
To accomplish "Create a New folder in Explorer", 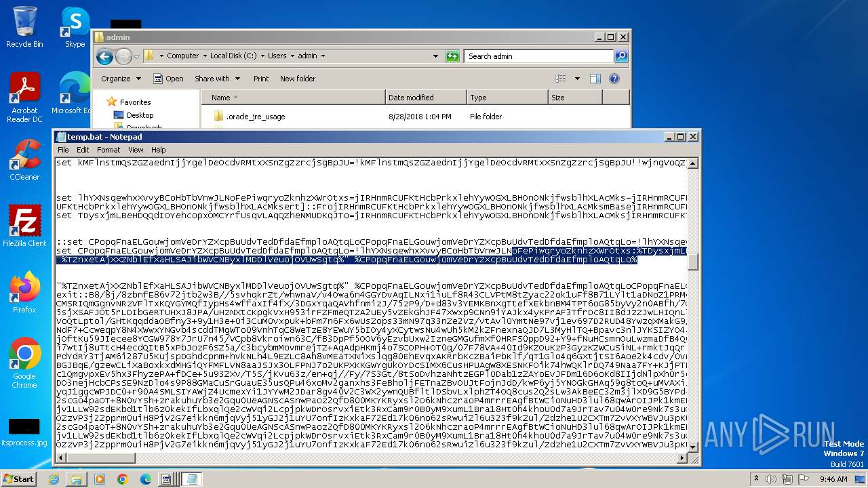I will coord(298,79).
